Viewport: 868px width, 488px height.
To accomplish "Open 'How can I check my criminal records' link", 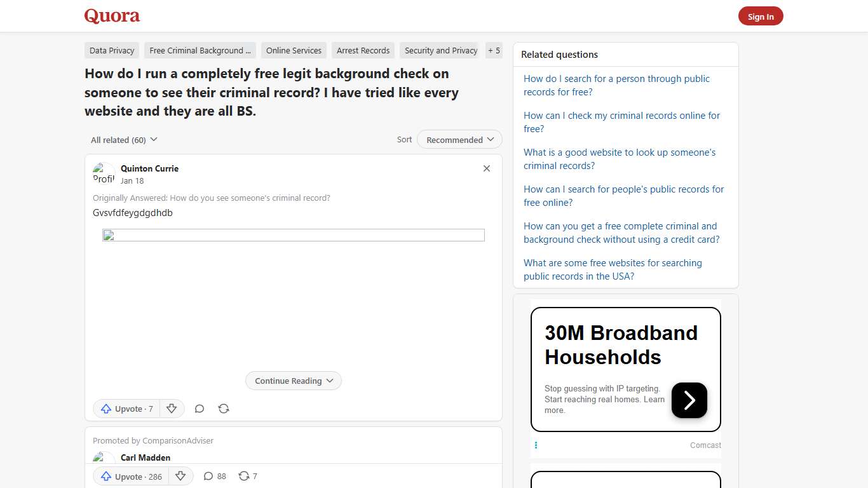I will coord(621,122).
